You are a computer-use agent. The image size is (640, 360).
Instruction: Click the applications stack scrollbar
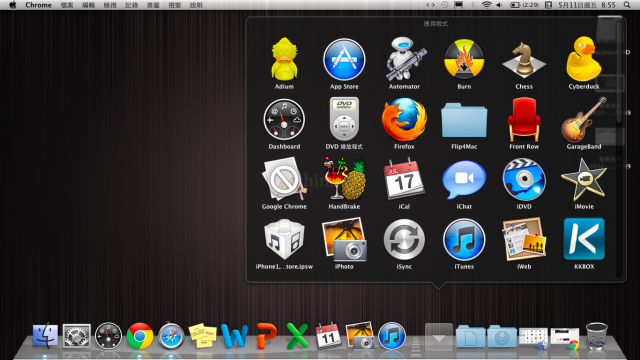(x=619, y=71)
